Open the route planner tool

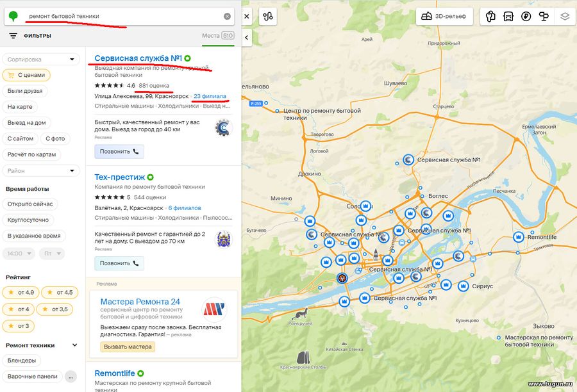click(x=268, y=16)
